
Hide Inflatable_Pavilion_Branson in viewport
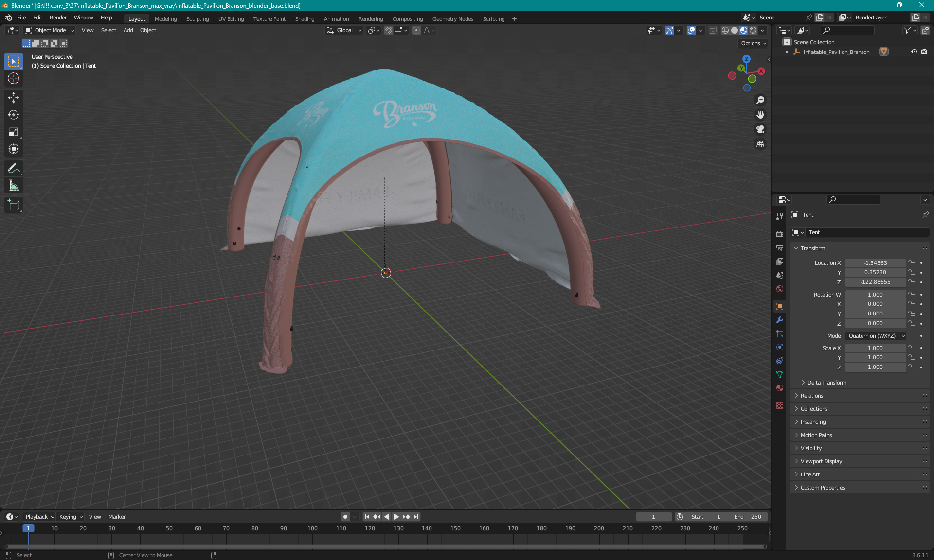click(914, 52)
